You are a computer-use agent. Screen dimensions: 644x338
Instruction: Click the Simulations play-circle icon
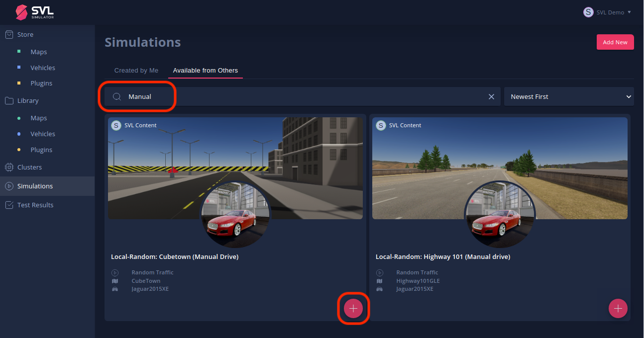point(9,186)
